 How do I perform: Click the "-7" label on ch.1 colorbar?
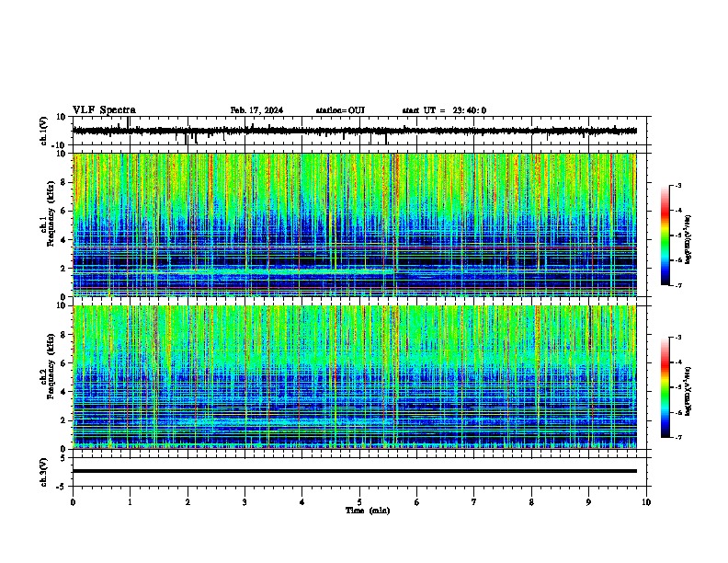[677, 285]
